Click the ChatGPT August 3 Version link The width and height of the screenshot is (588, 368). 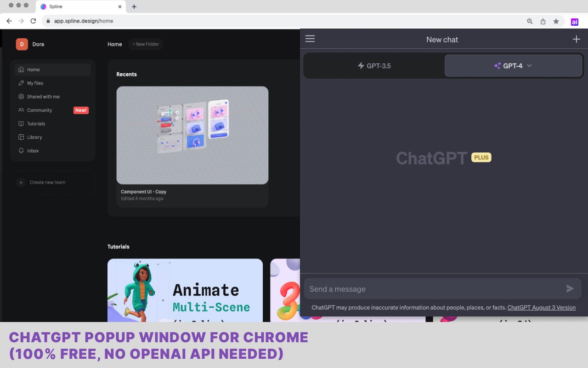coord(541,307)
